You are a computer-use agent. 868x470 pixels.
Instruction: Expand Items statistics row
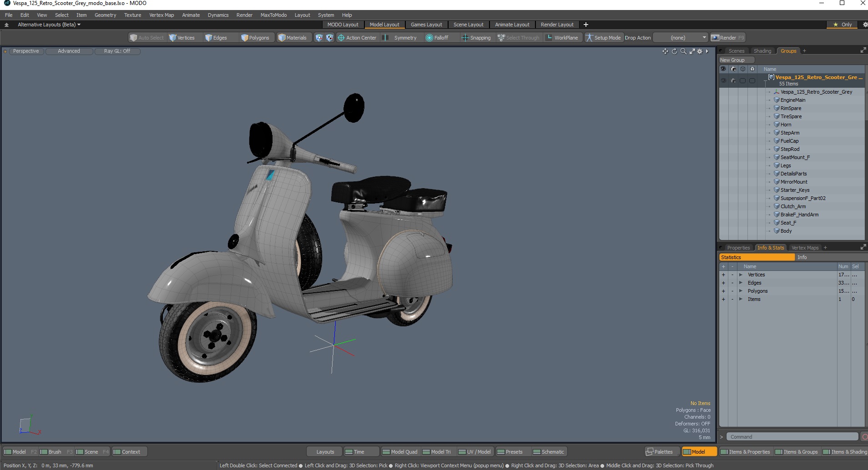click(x=741, y=299)
